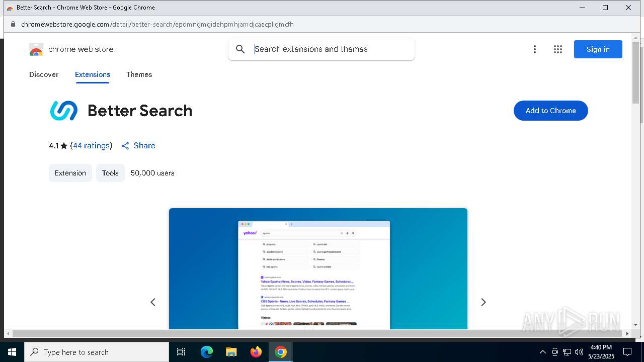Click the Share link text

[144, 146]
